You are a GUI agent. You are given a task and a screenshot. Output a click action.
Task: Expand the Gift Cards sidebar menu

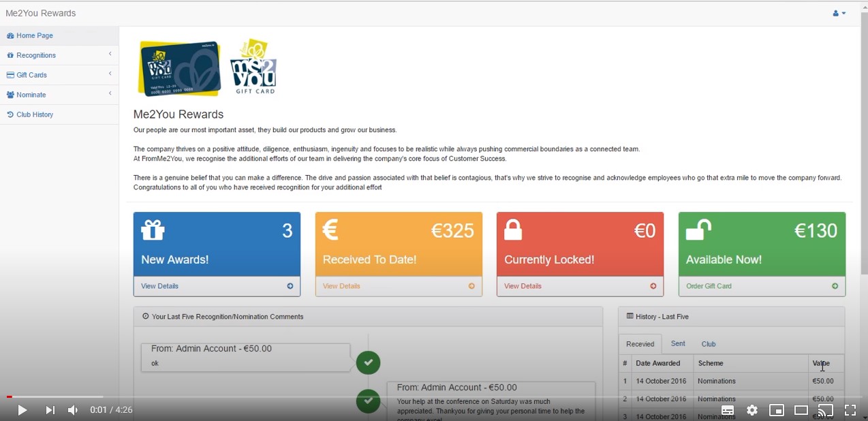point(59,75)
